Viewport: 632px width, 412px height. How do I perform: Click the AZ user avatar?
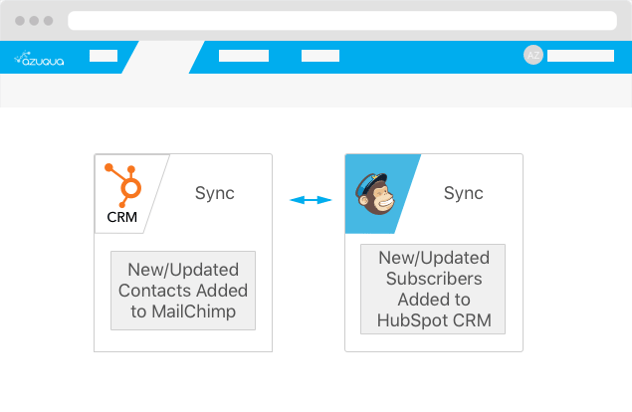click(x=533, y=55)
